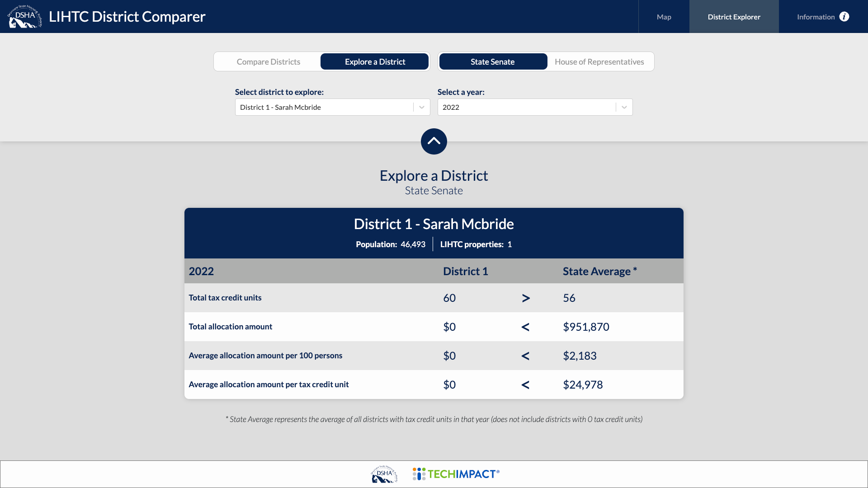Click the $951,870 state average value
This screenshot has width=868, height=488.
point(586,327)
